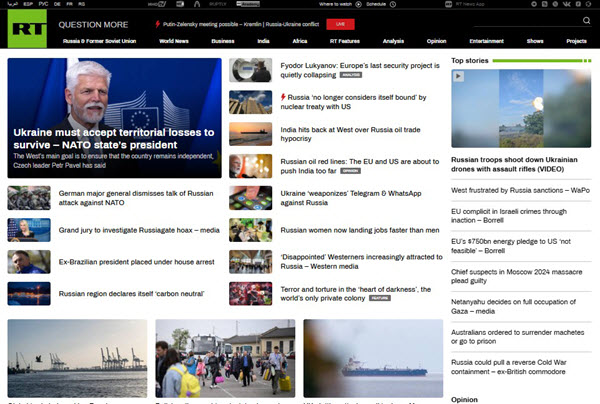The image size is (600, 404).
Task: Click the lightning bolt beside the Putin-Zelensky ticker
Action: coord(157,24)
